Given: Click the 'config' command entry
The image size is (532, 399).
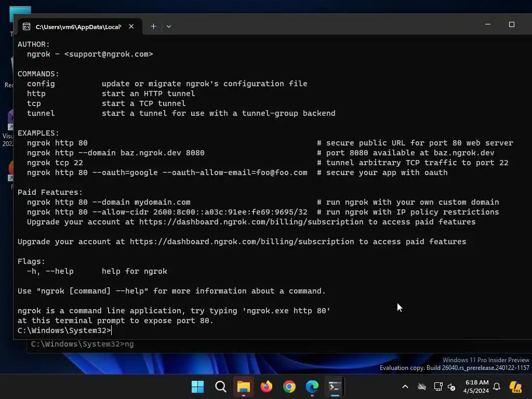Looking at the screenshot, I should point(41,84).
